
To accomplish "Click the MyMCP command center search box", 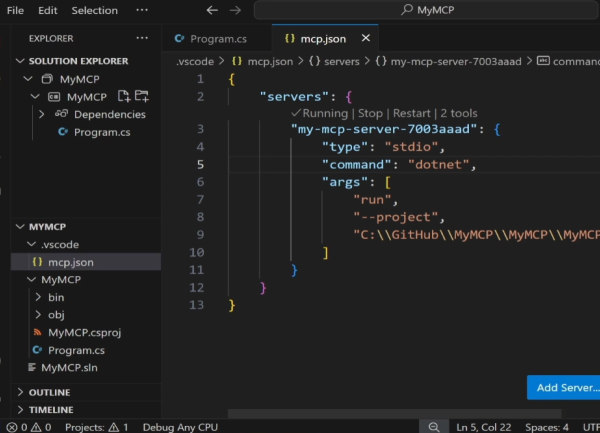I will (x=427, y=10).
